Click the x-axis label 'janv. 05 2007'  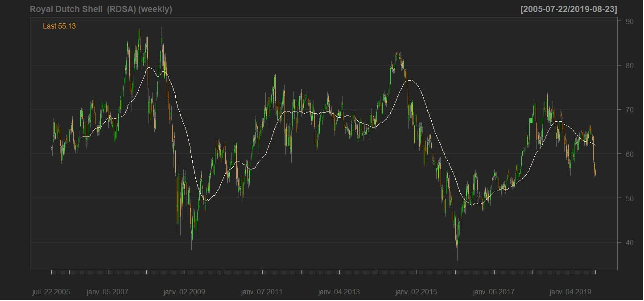(x=107, y=292)
